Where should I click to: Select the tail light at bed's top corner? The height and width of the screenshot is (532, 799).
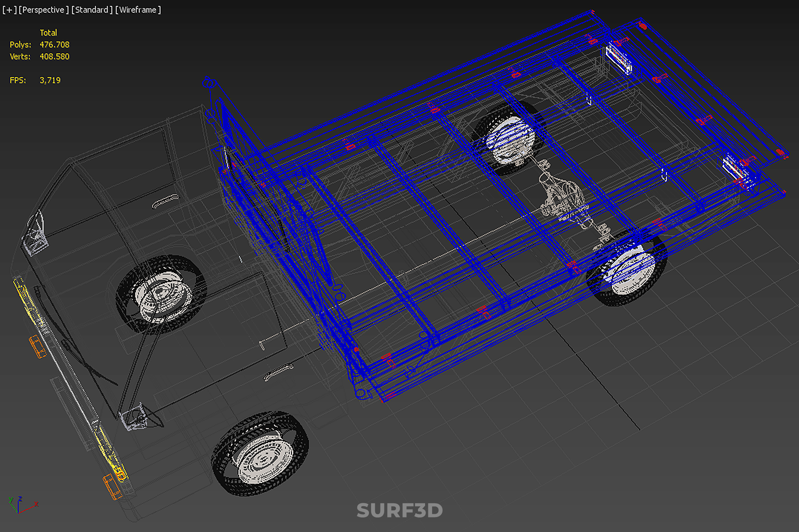tap(618, 58)
